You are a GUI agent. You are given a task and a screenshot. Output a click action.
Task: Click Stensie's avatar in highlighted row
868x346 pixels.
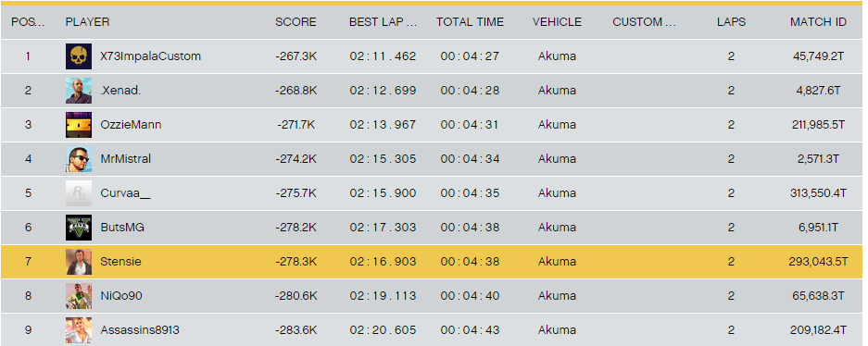tap(79, 262)
